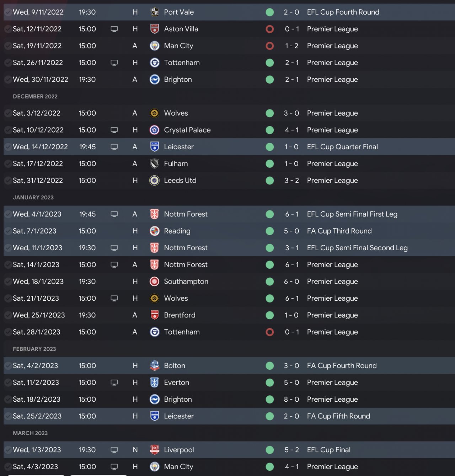
Task: Open the EFL Cup Semi Final First Leg competition
Action: pyautogui.click(x=352, y=214)
